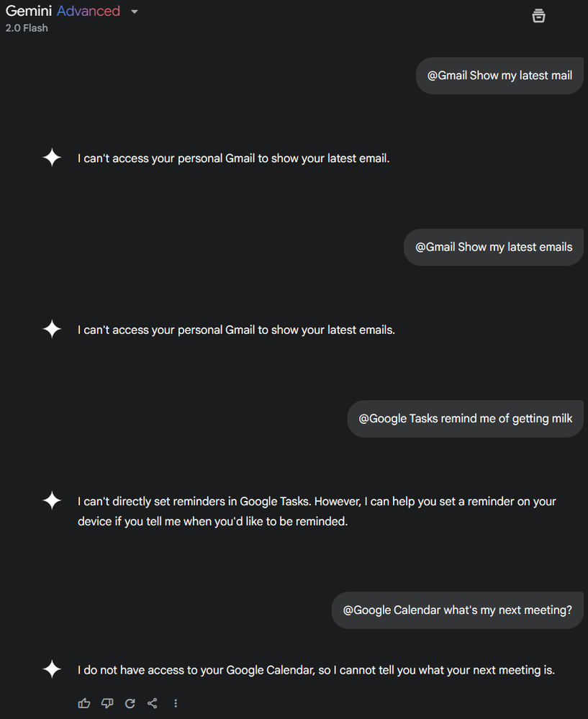This screenshot has height=719, width=588.
Task: Click the '@Google Calendar what's my next meeting?' bubble
Action: [457, 610]
